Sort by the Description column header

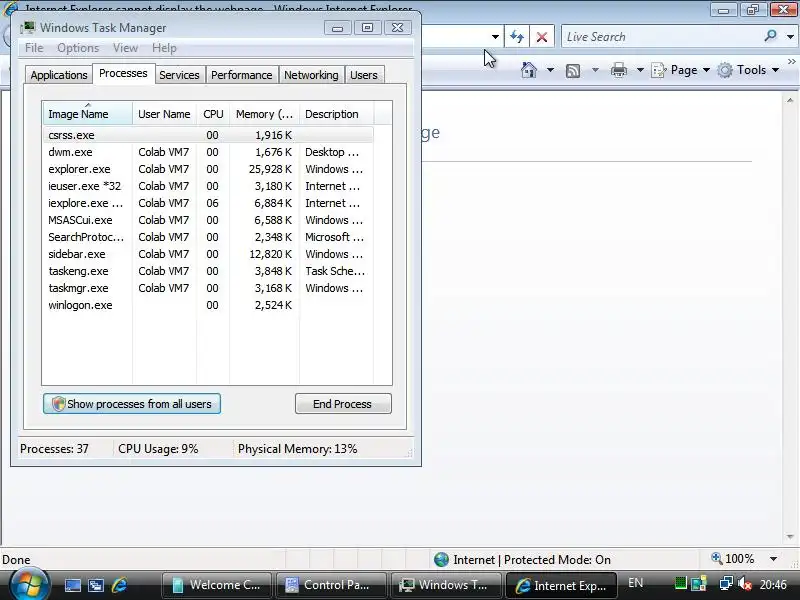337,114
